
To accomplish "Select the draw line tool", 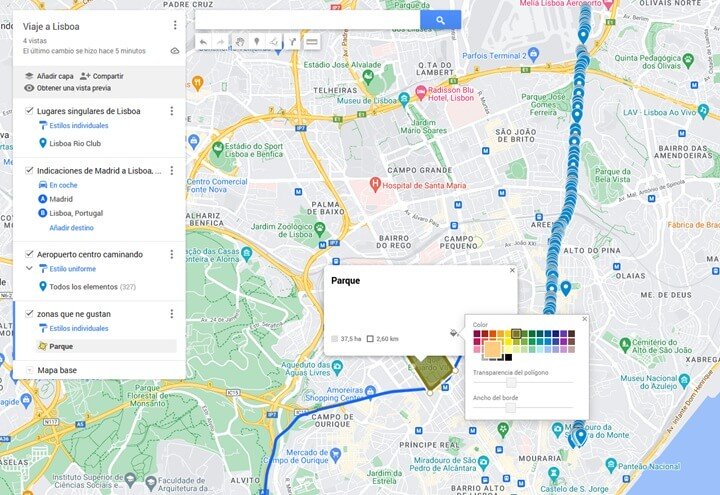I will (274, 42).
